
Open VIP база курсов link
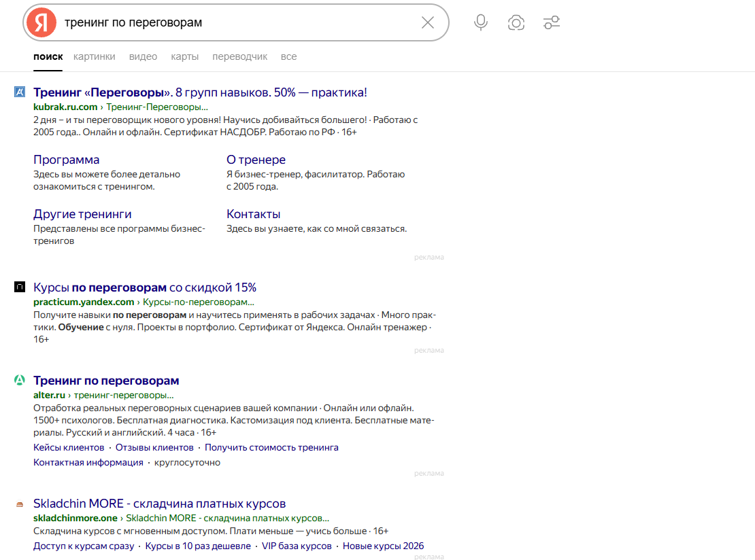(x=297, y=546)
